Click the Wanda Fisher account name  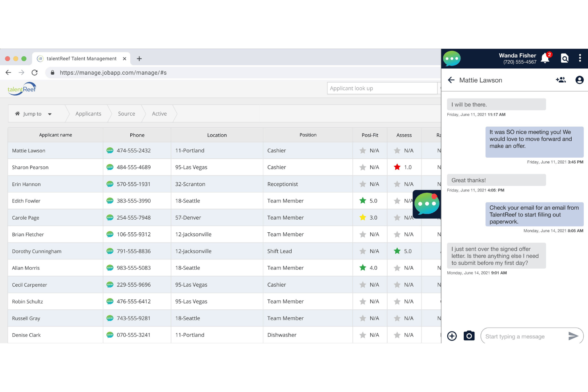point(517,56)
